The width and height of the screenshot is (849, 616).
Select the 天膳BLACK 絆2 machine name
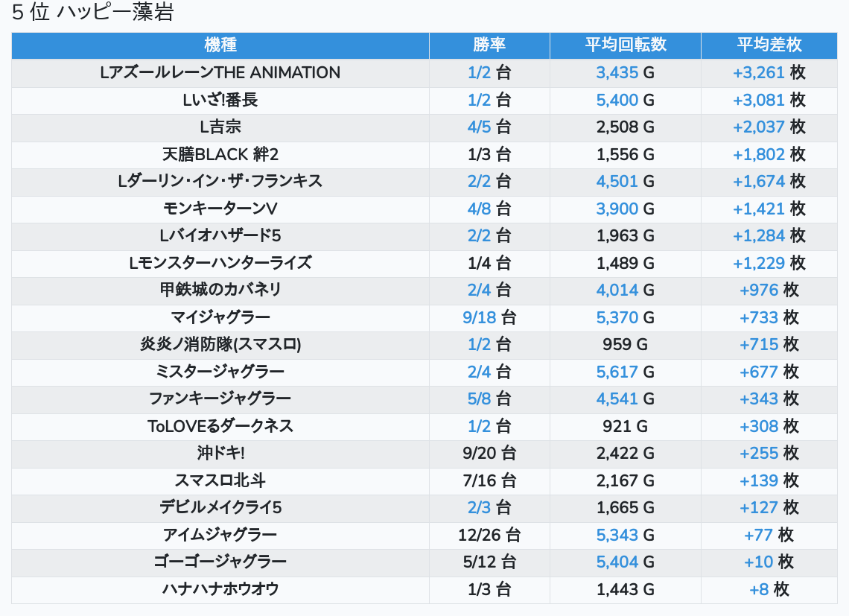click(220, 154)
